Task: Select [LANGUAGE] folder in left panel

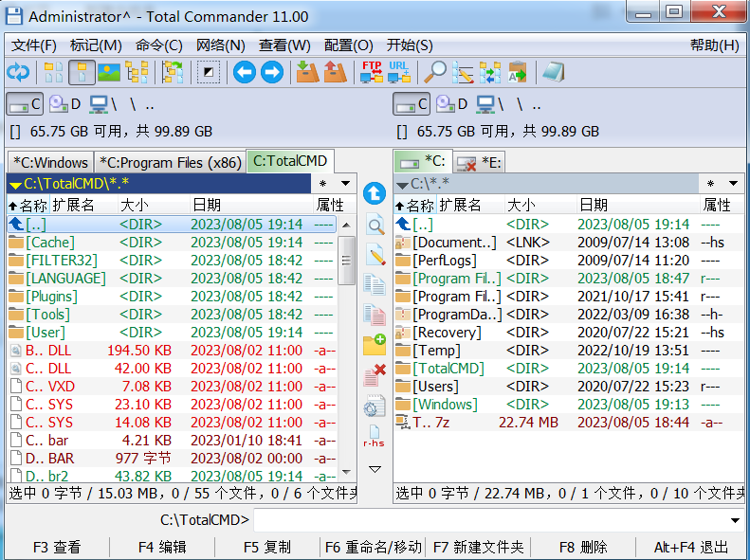Action: pos(173,278)
